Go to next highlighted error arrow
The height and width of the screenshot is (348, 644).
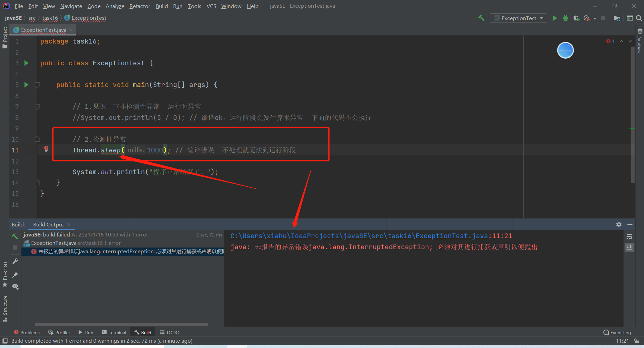coord(630,41)
